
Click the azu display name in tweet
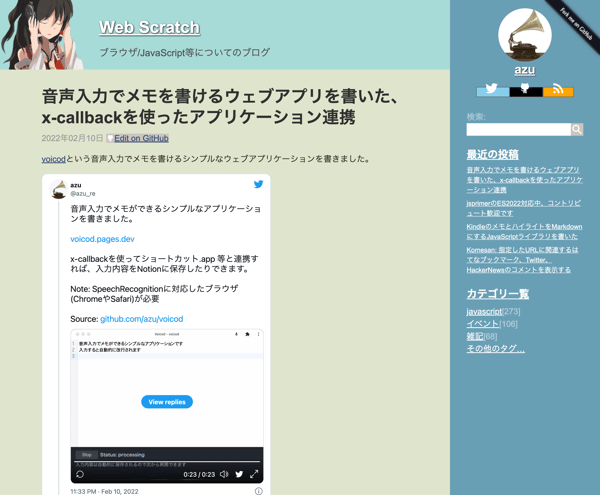[x=76, y=185]
